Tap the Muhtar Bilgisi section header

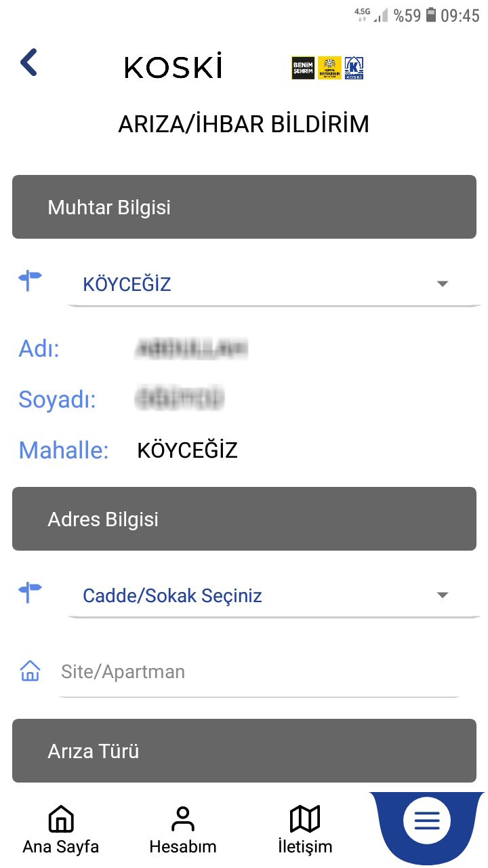pyautogui.click(x=244, y=207)
